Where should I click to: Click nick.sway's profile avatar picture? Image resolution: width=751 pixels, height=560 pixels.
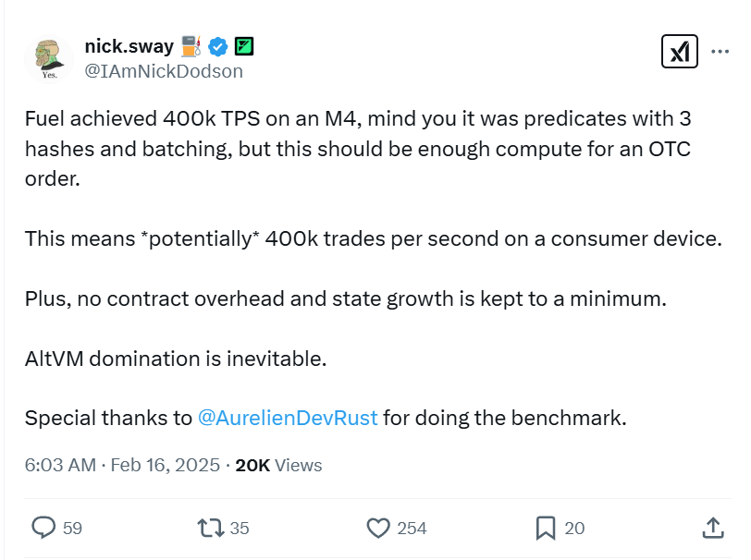47,58
